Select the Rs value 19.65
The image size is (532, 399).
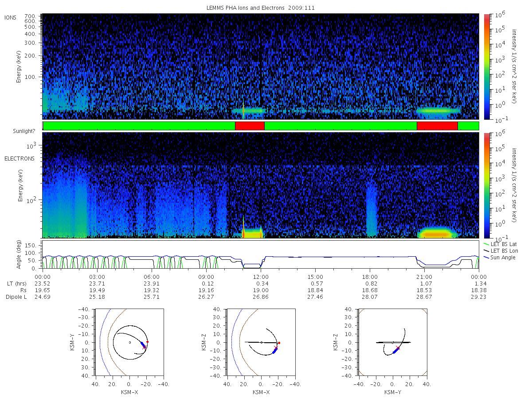tap(42, 290)
